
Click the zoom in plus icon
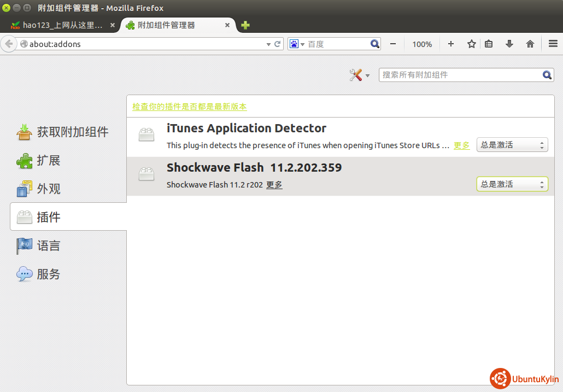tap(451, 44)
